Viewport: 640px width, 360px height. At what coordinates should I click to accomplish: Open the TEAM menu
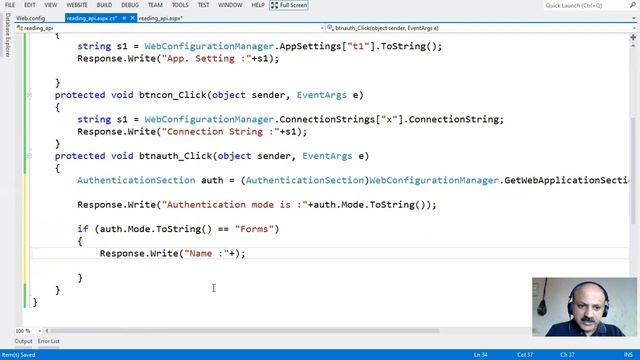coord(155,5)
